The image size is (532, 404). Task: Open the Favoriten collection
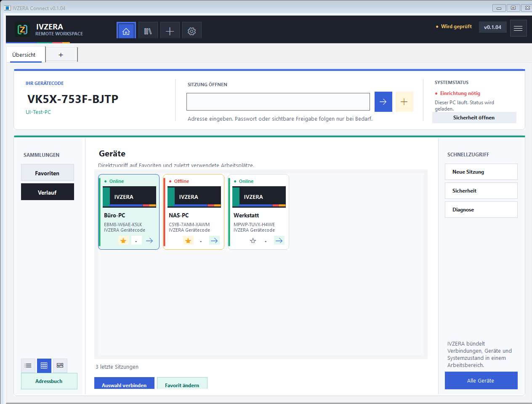point(48,173)
